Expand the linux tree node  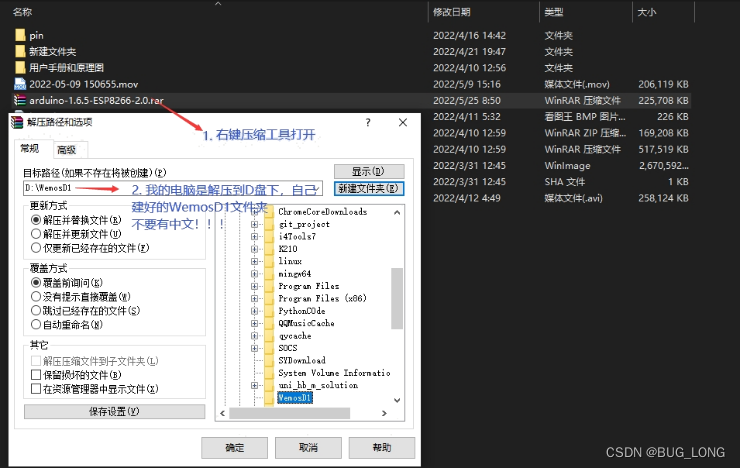(x=254, y=261)
